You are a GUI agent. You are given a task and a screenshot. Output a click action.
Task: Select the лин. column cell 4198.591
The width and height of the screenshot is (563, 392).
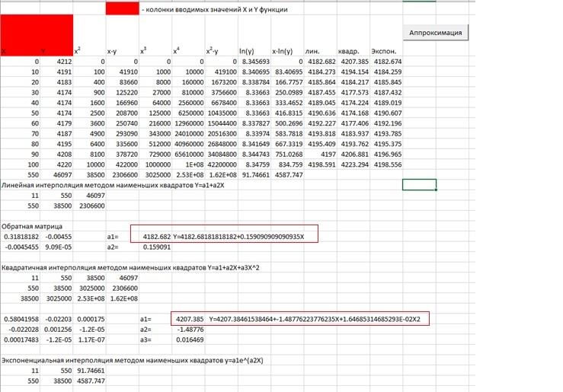320,164
